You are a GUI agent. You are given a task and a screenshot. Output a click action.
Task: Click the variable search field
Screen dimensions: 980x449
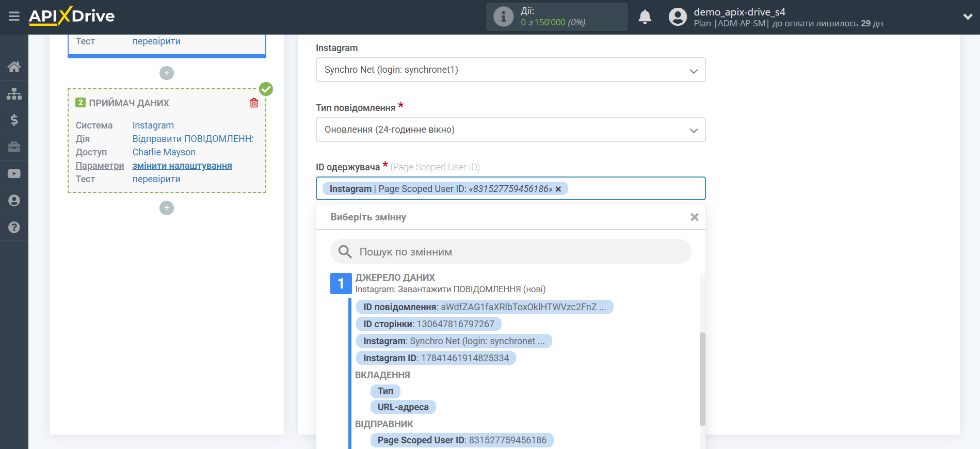point(510,252)
